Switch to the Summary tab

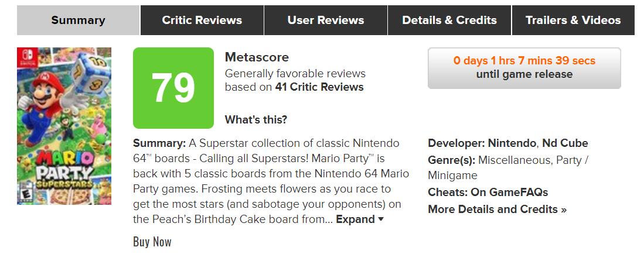pos(78,20)
